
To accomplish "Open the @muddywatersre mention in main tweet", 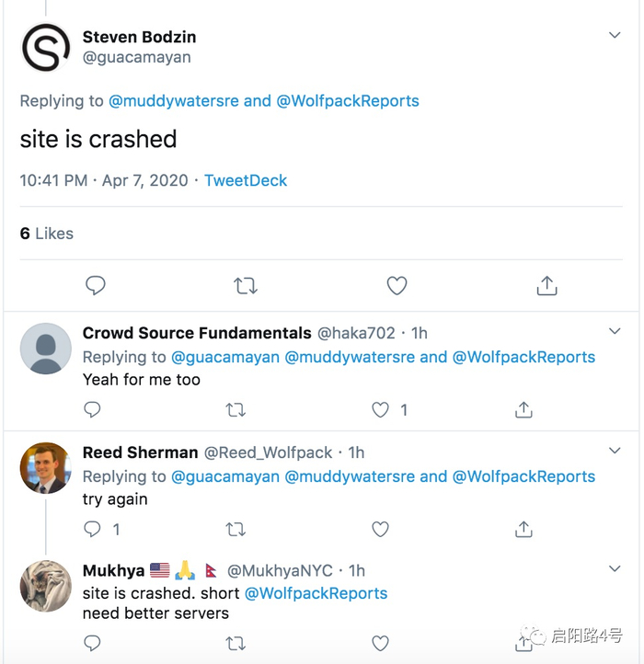I will 174,101.
